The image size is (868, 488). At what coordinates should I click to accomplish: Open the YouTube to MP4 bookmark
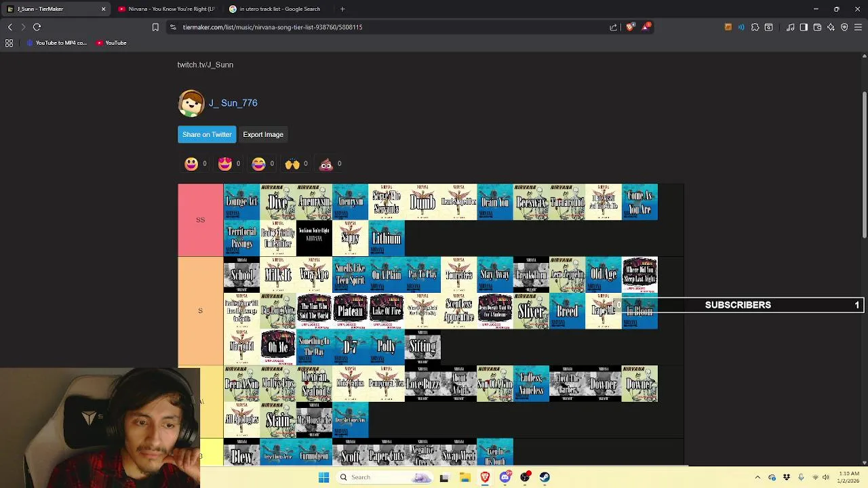point(57,43)
